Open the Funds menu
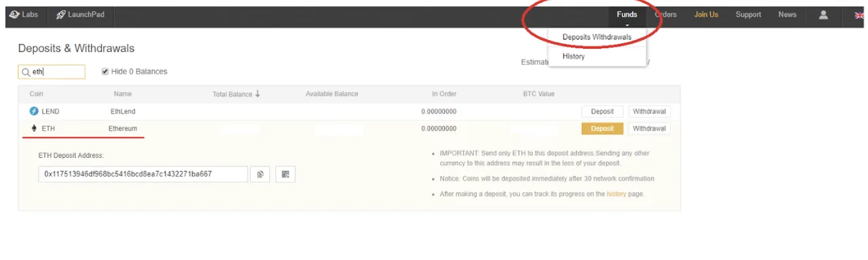This screenshot has height=260, width=868. 627,15
